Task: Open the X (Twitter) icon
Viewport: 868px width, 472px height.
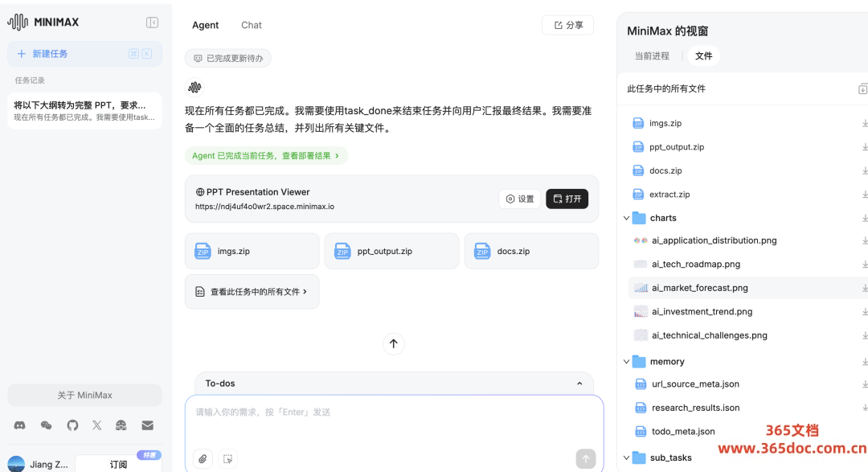Action: point(97,425)
